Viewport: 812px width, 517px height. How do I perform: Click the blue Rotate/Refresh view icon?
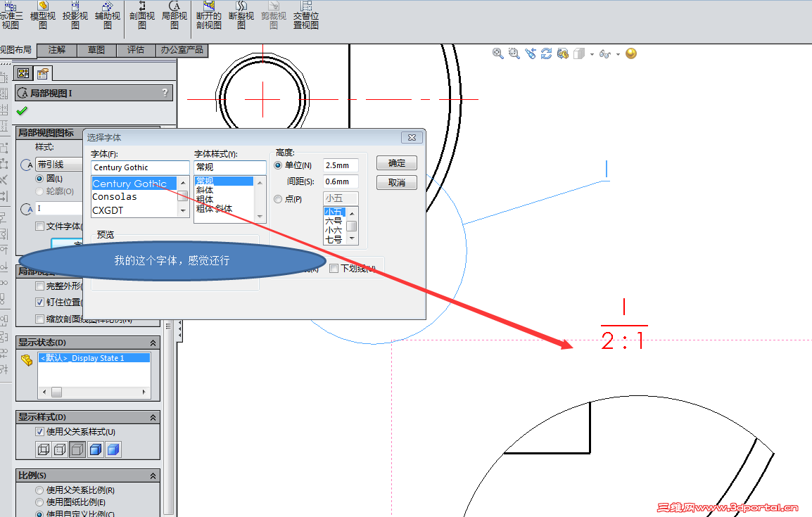(546, 53)
